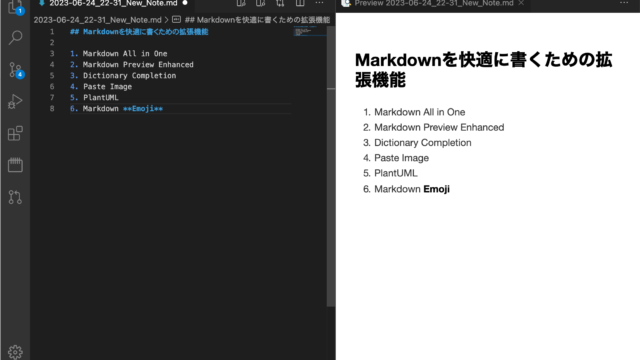Click the split editor icon in editor toolbar
The image size is (640, 360).
(x=300, y=3)
